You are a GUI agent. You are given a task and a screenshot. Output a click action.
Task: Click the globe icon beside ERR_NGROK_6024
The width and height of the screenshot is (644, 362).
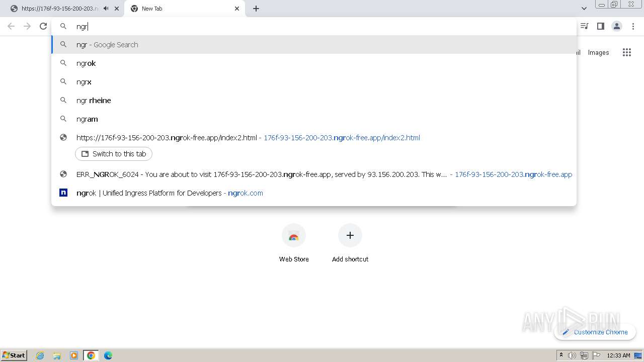click(x=63, y=174)
